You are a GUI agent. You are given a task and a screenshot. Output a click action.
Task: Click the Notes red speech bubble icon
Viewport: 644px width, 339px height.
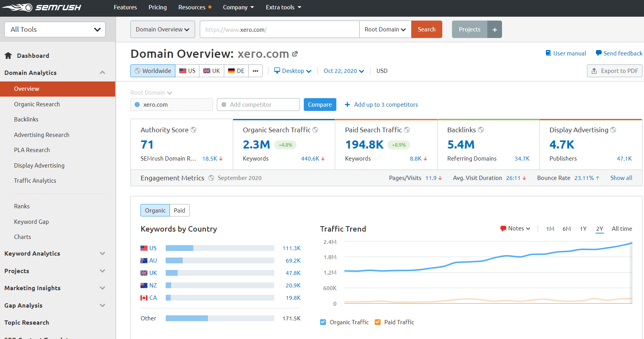(503, 228)
